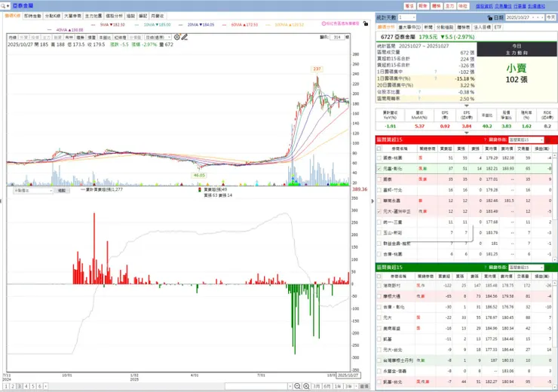Click the down arrow in 買超 table scrollbar
This screenshot has height=392, width=558.
[x=556, y=259]
